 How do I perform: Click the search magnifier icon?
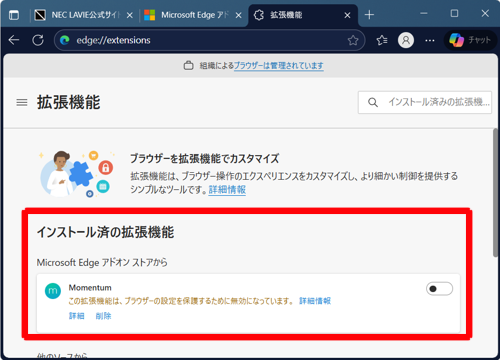coord(373,102)
